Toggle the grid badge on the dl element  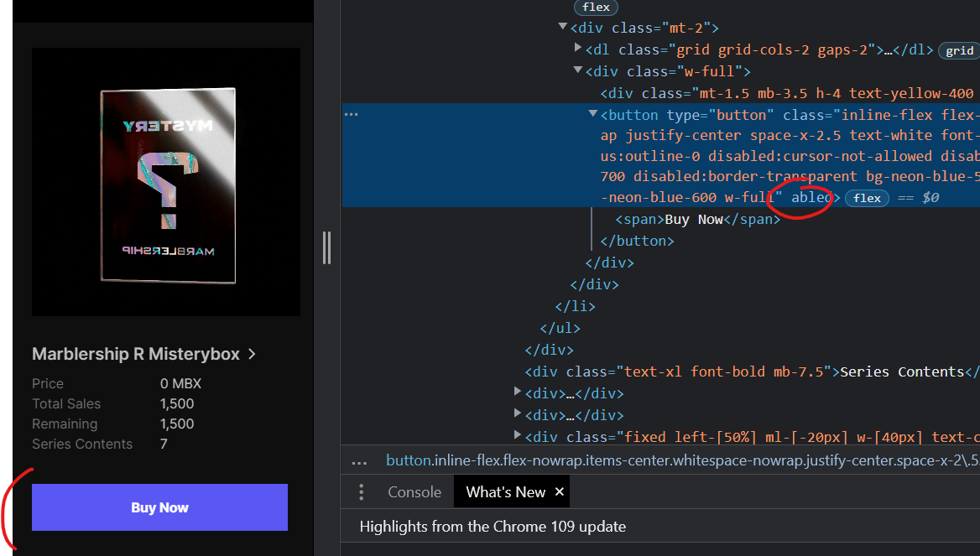click(959, 50)
